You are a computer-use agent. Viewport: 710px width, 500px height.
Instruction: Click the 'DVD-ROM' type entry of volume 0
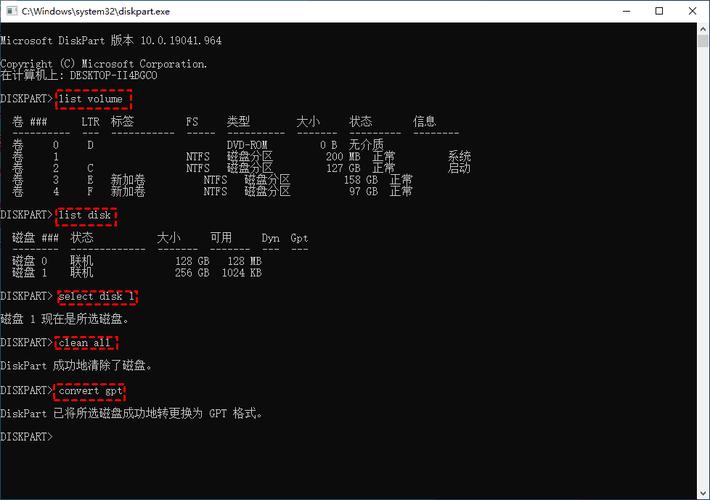[x=247, y=145]
